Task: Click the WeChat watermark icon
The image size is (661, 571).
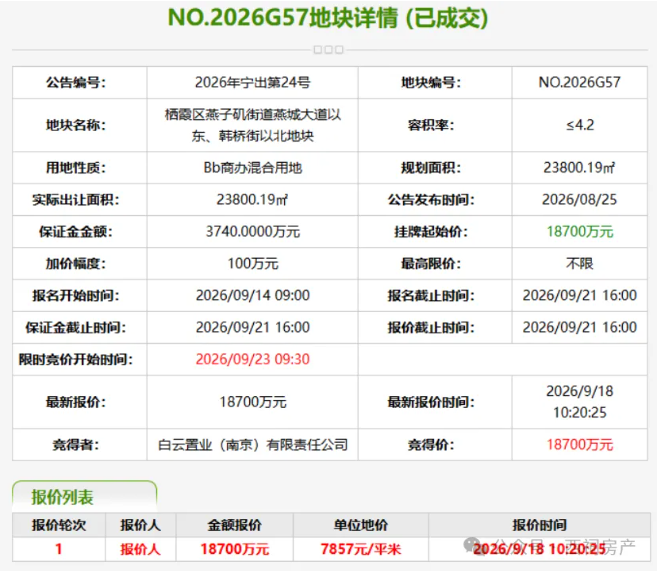Action: tap(472, 544)
